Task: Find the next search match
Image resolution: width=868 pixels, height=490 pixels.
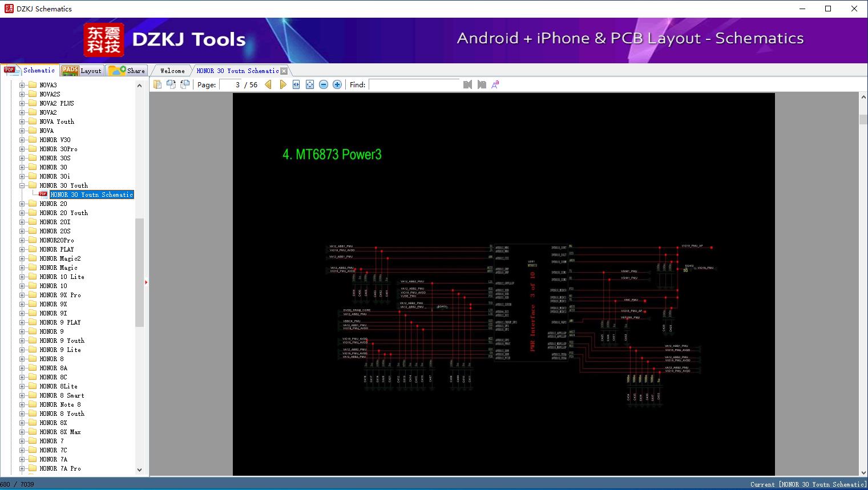Action: pyautogui.click(x=482, y=84)
